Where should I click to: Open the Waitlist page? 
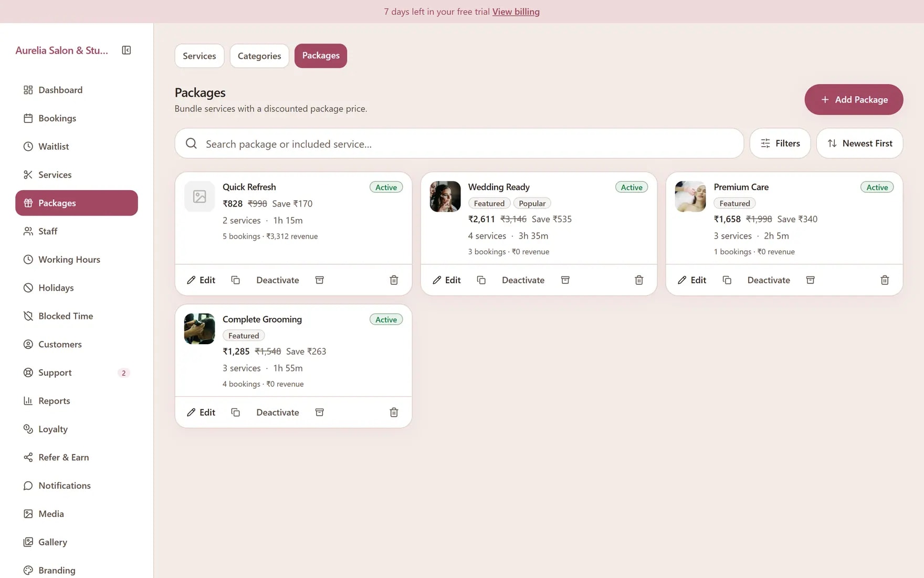pos(77,147)
